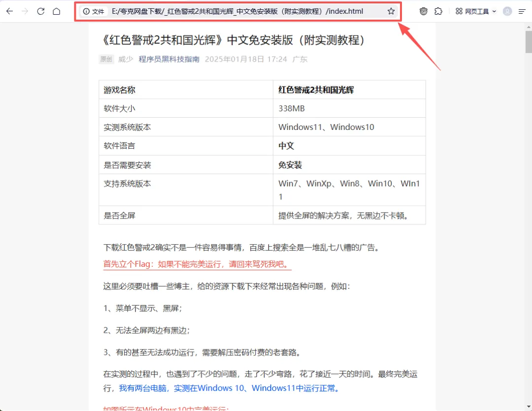
Task: Click the paragraph 这里必须要吐槽一些博主
Action: coord(226,286)
